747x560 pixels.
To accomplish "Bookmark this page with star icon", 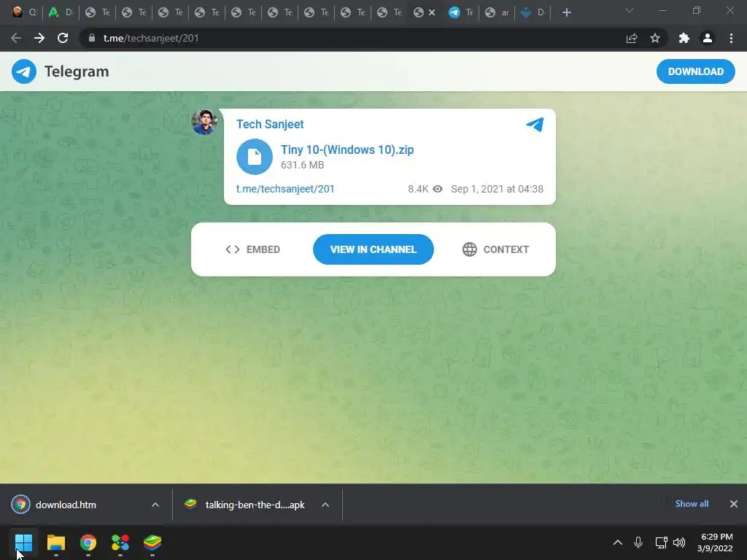I will 655,38.
